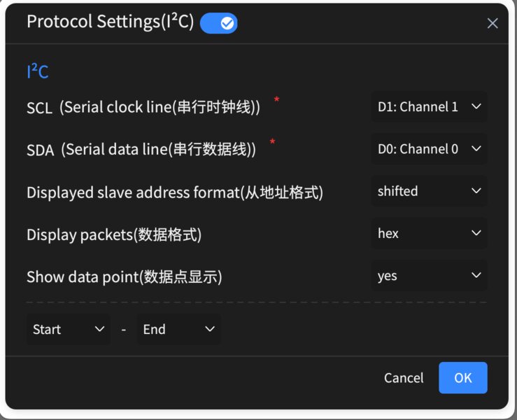The height and width of the screenshot is (420, 517).
Task: Click the Show data point label
Action: pos(125,277)
